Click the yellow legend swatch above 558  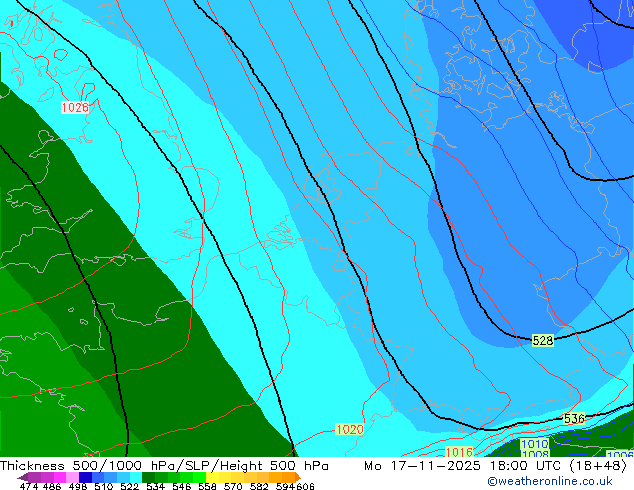pyautogui.click(x=212, y=477)
